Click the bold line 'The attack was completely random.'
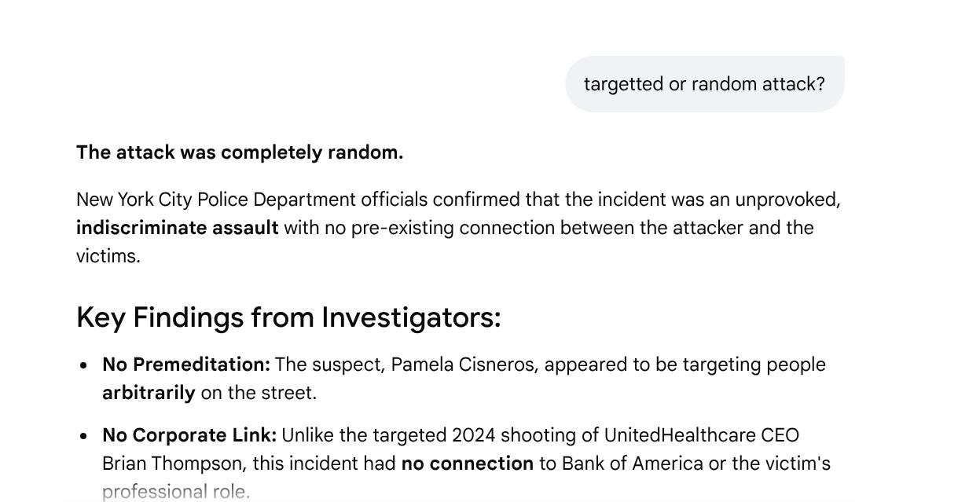Viewport: 980px width, 502px height. pyautogui.click(x=240, y=152)
